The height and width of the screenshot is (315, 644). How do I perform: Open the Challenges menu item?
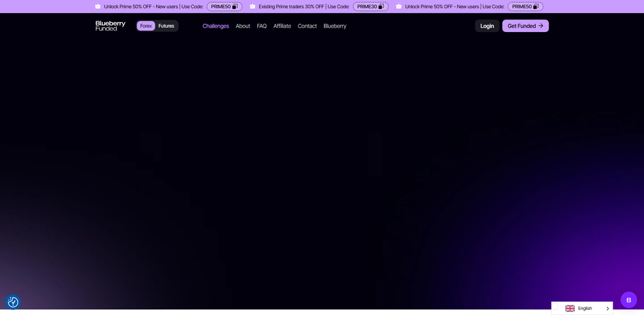tap(216, 26)
